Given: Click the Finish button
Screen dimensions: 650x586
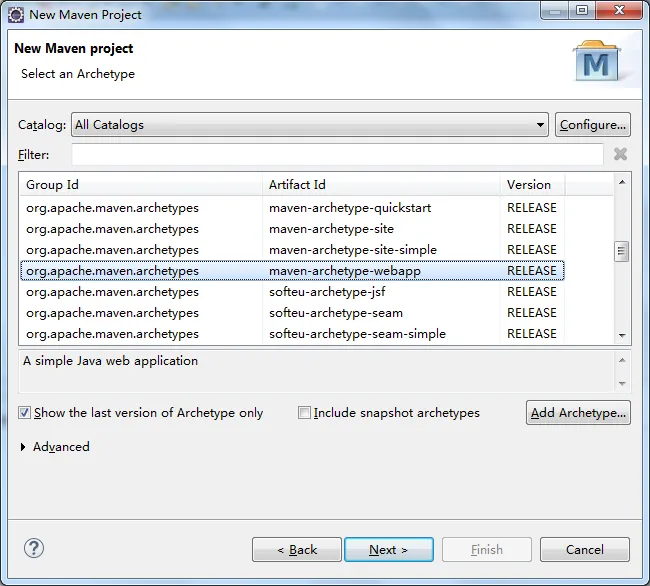Looking at the screenshot, I should 487,550.
